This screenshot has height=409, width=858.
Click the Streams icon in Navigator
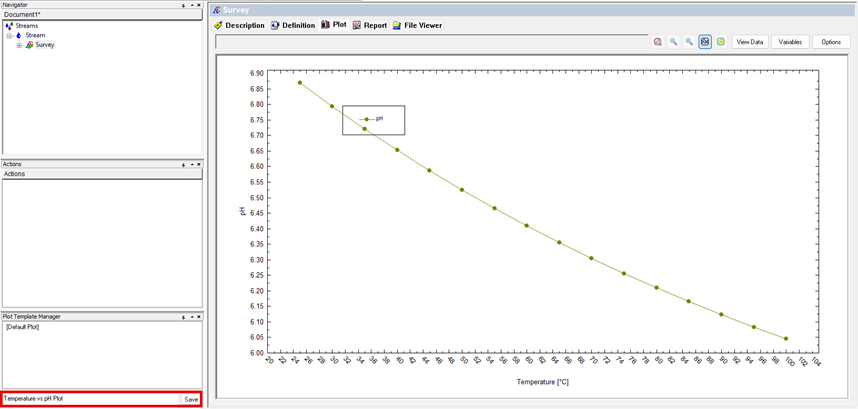click(x=9, y=26)
